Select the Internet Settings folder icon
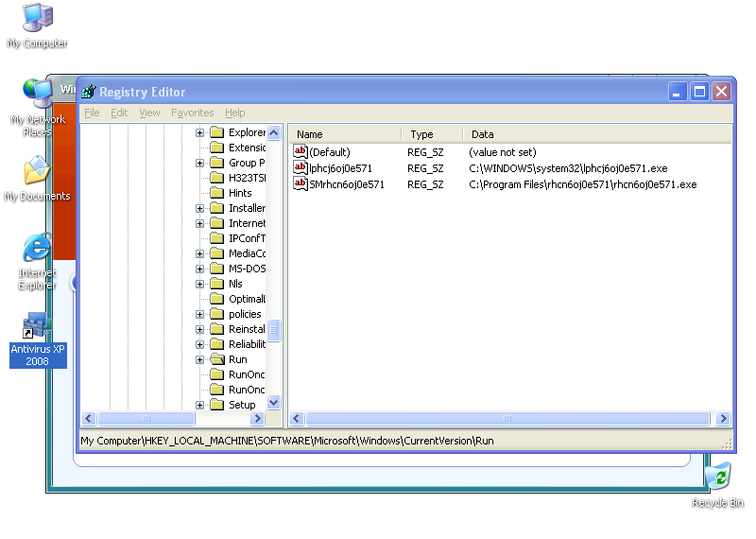Viewport: 756px width, 539px height. pyautogui.click(x=217, y=223)
